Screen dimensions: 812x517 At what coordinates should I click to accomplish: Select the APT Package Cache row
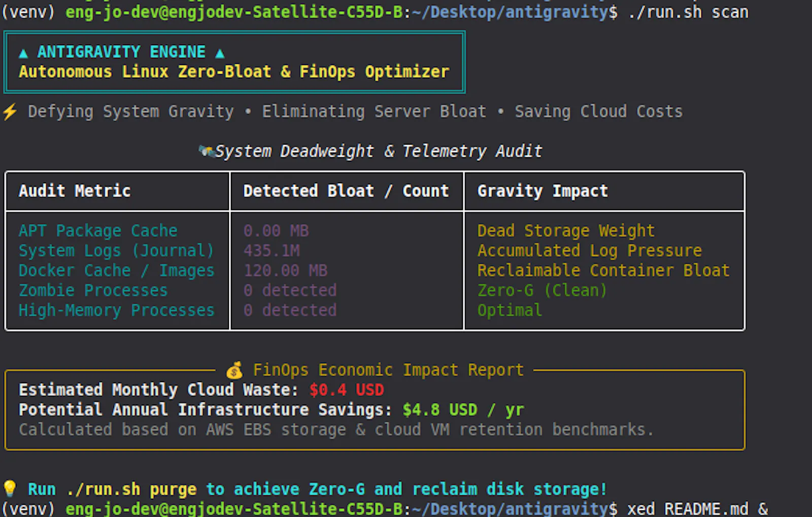[375, 231]
